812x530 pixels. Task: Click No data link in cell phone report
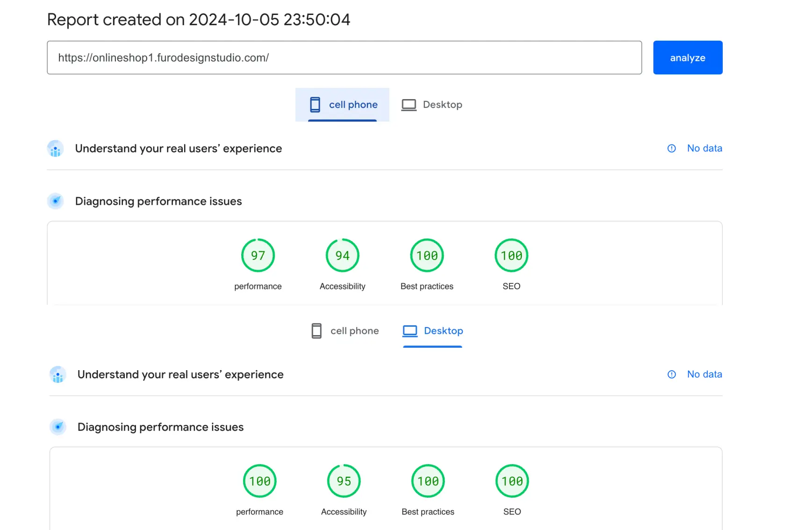(704, 148)
